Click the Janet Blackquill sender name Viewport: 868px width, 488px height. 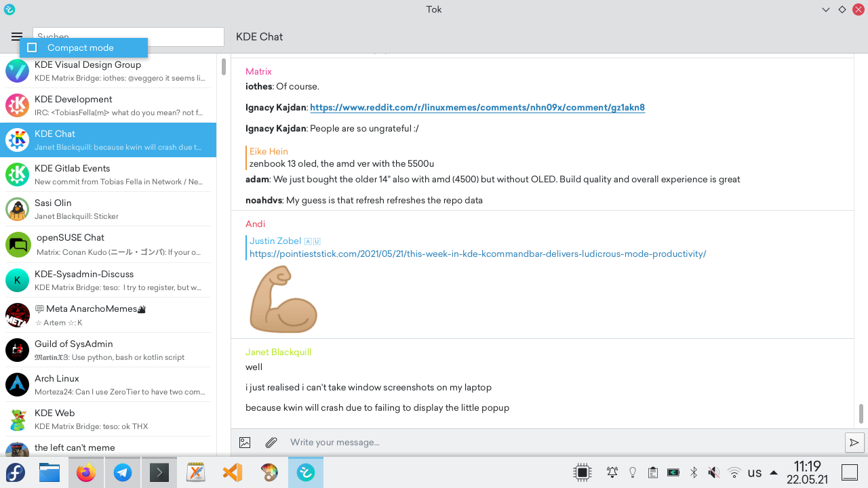(278, 352)
